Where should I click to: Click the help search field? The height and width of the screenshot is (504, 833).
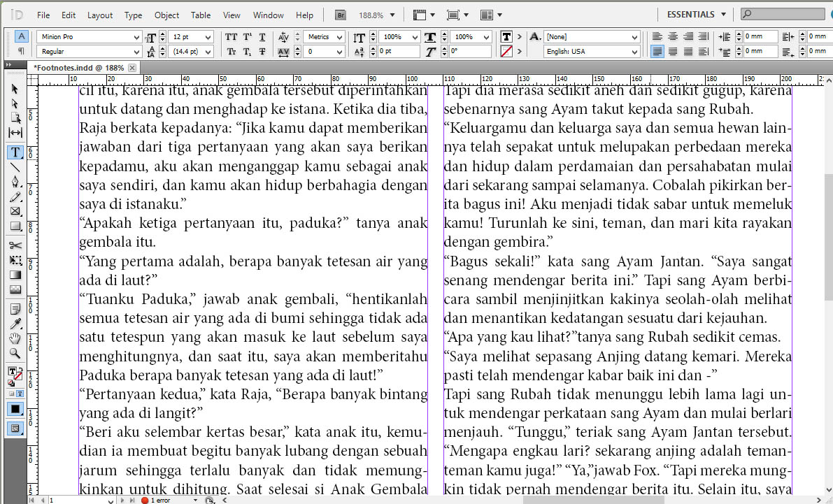783,15
